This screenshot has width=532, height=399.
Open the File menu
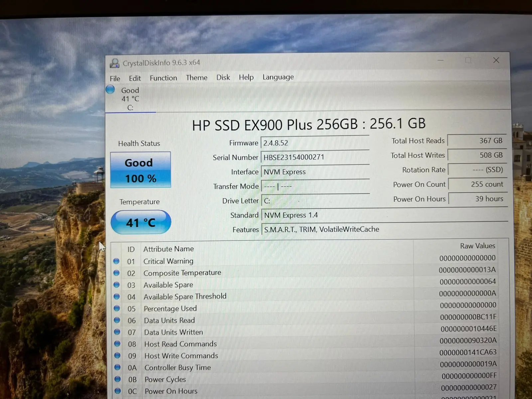click(x=115, y=78)
